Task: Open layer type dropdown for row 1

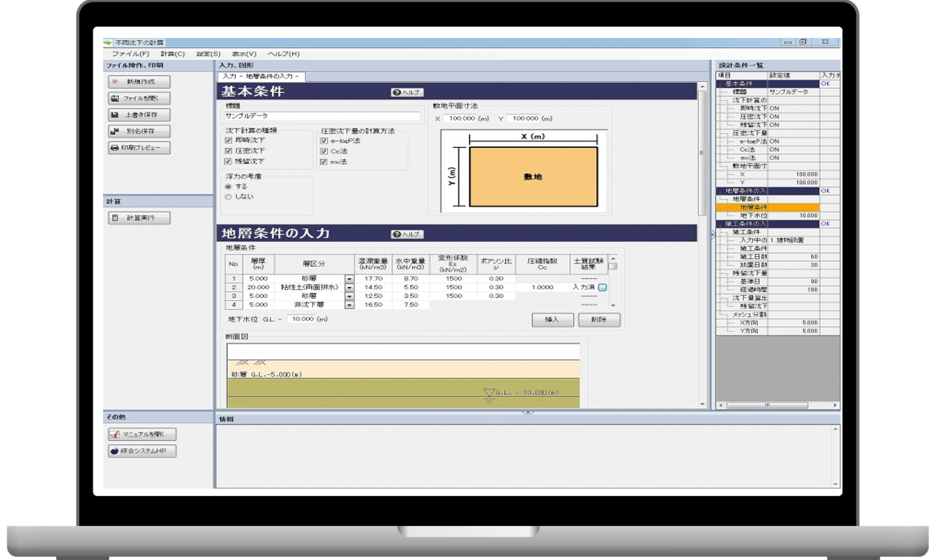Action: (x=349, y=279)
